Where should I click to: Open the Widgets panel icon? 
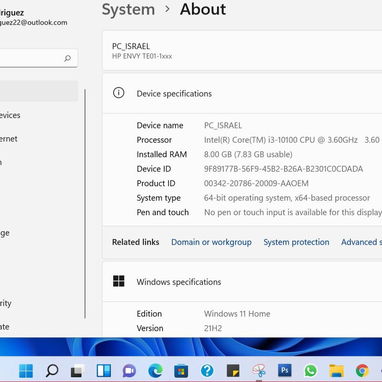(104, 371)
